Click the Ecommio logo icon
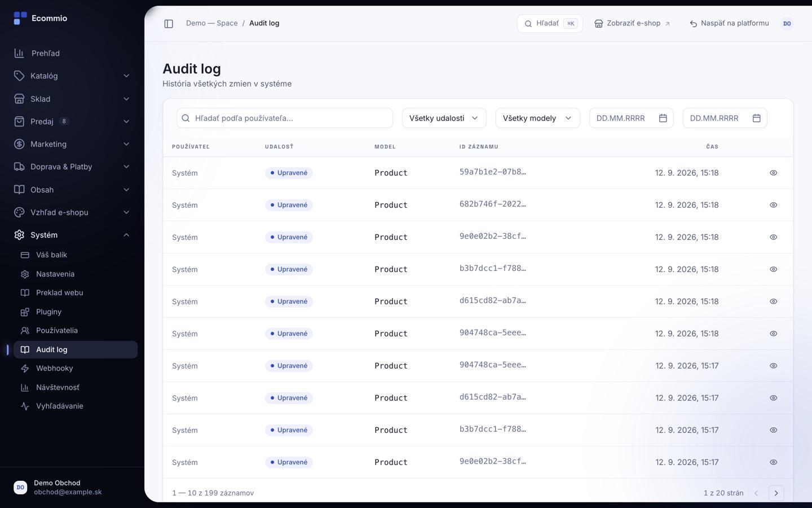812x508 pixels. 20,18
